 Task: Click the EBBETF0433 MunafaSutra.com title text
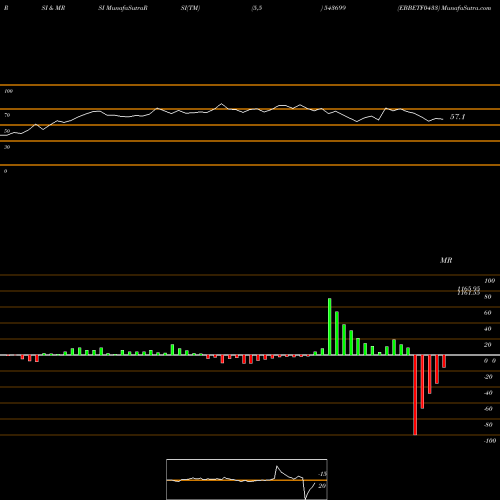point(444,8)
